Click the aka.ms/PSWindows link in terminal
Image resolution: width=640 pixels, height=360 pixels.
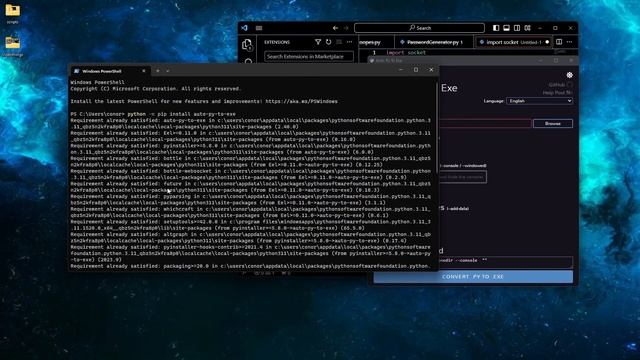click(301, 101)
